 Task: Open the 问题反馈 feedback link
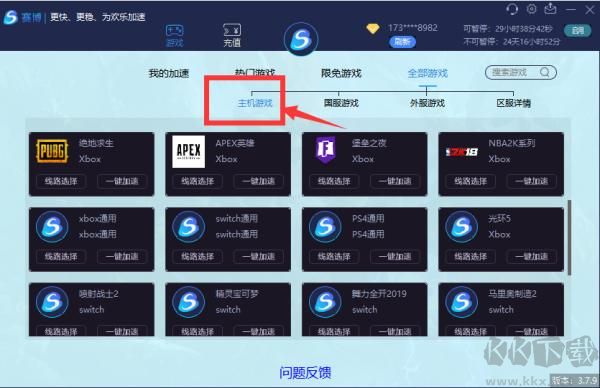tap(305, 372)
